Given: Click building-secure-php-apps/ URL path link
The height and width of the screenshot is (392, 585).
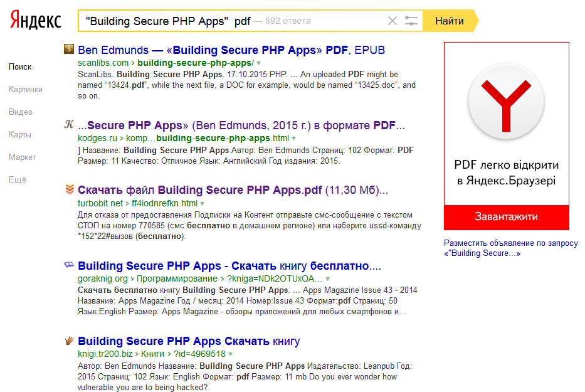Looking at the screenshot, I should click(x=196, y=63).
